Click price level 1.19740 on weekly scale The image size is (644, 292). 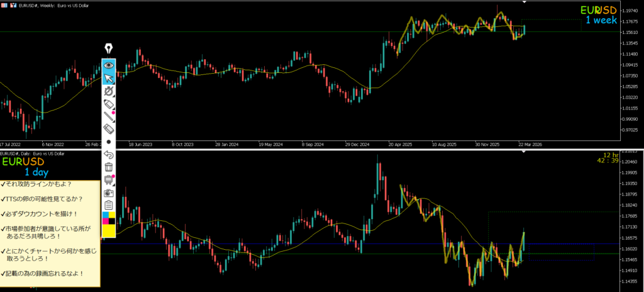point(630,11)
